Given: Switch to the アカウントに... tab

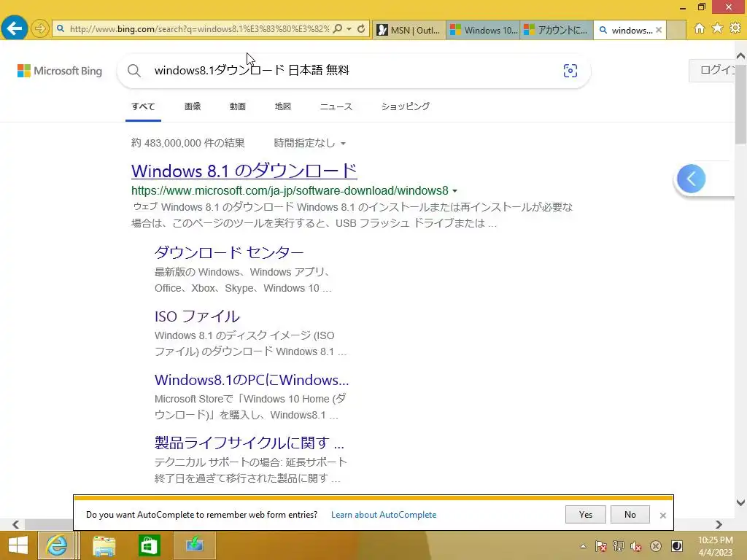Looking at the screenshot, I should tap(557, 30).
